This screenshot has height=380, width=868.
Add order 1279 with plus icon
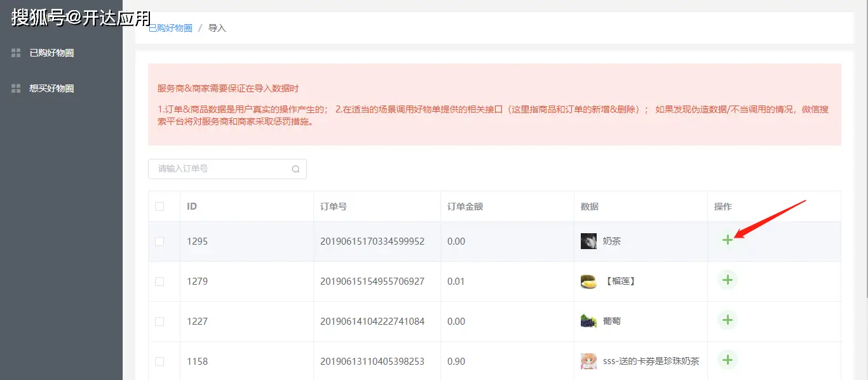[x=728, y=280]
